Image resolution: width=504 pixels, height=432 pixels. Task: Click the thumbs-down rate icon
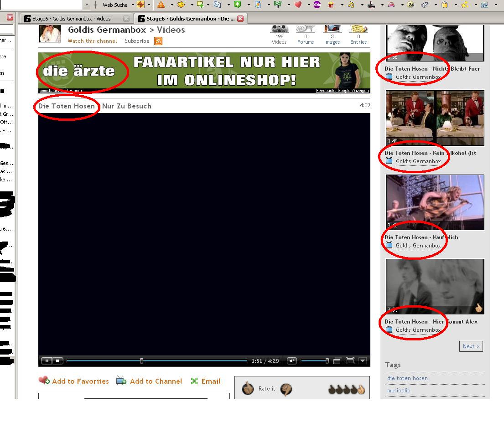(286, 389)
